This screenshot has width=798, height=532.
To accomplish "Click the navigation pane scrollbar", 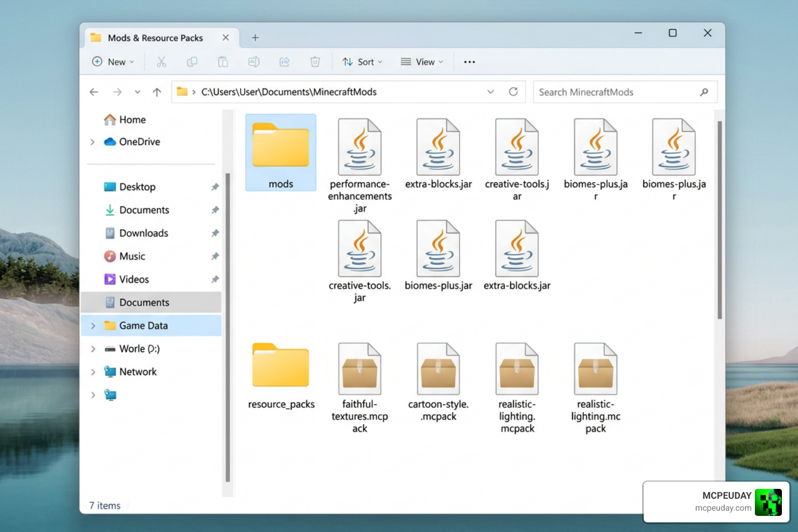I will click(x=228, y=327).
